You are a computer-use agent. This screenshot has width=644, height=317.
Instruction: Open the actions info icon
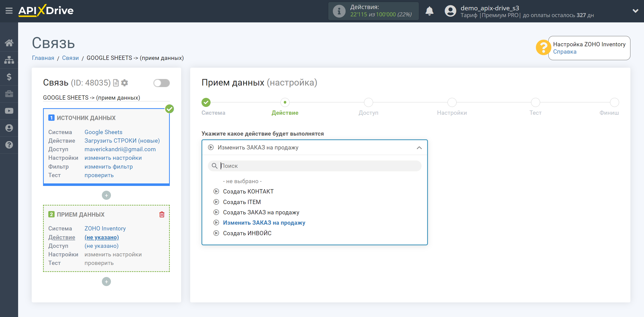tap(339, 11)
